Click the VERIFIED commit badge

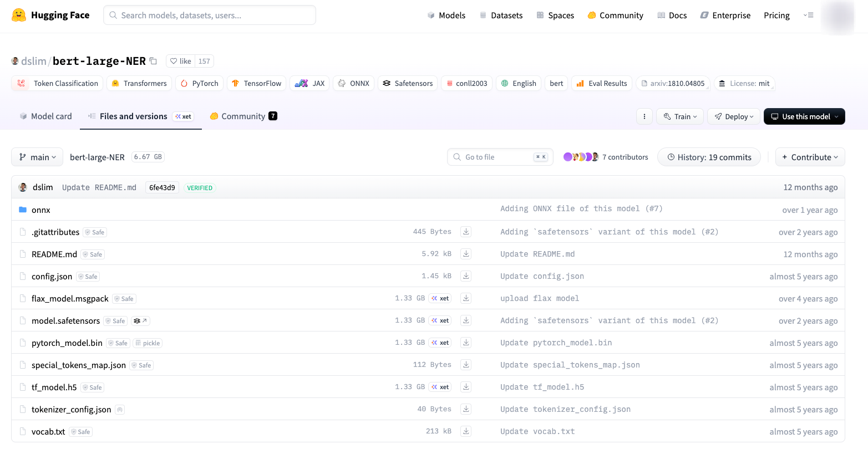point(200,188)
